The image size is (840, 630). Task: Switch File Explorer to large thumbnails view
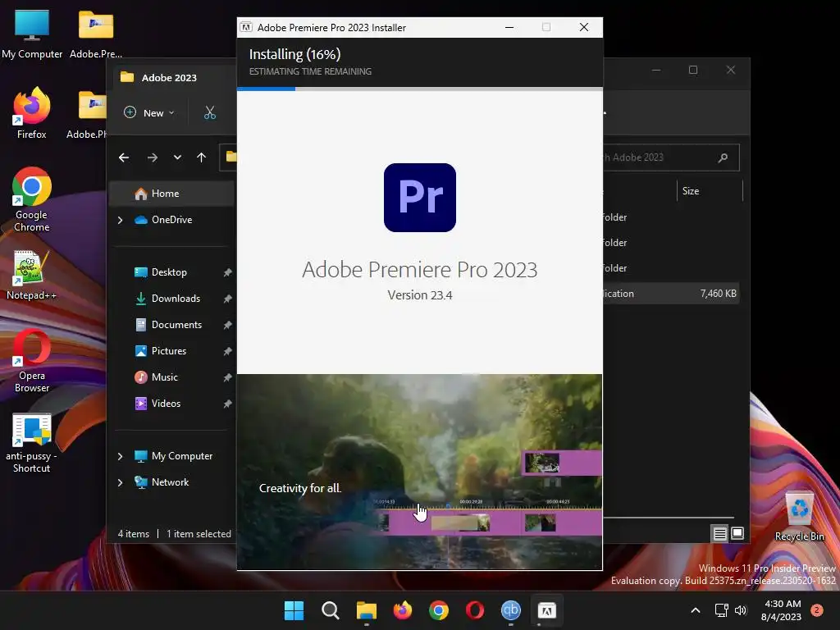737,533
